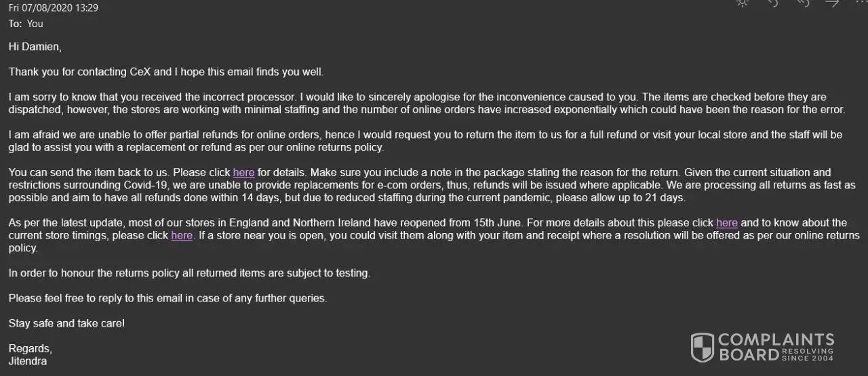Click the "Hi Damien," greeting line

click(35, 47)
